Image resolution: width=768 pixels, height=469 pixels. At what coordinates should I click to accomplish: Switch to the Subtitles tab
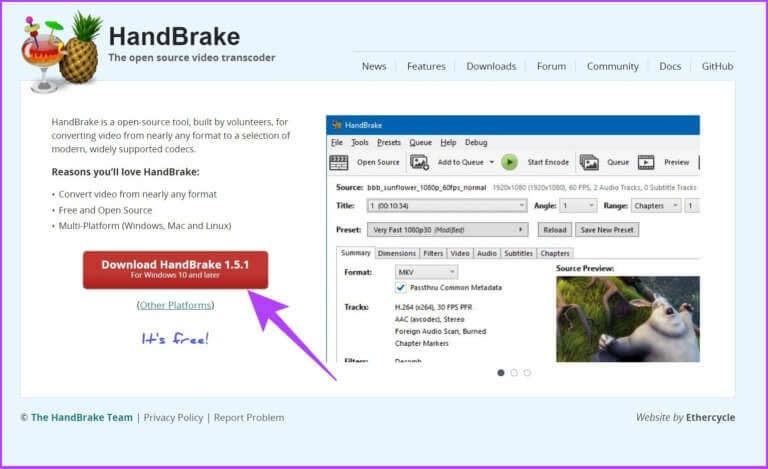pos(518,253)
